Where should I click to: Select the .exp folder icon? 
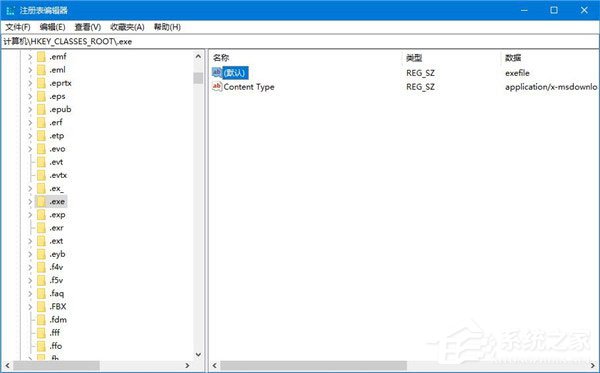(x=41, y=215)
